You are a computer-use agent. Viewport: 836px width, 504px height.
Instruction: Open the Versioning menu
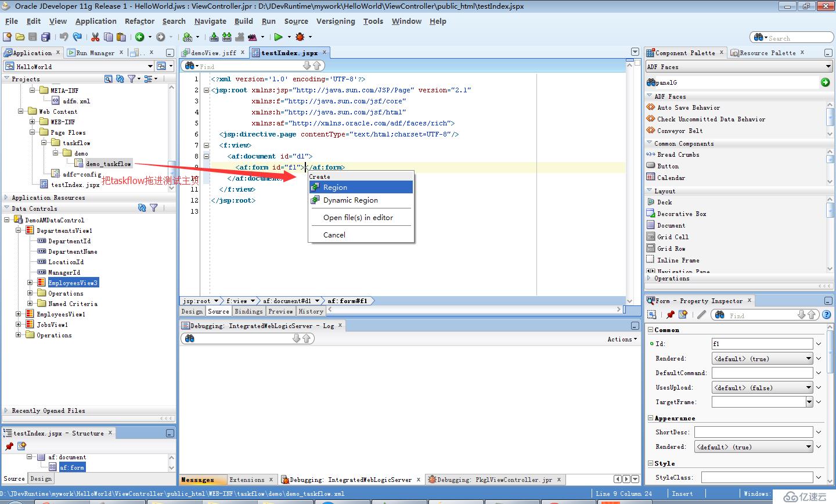(336, 21)
